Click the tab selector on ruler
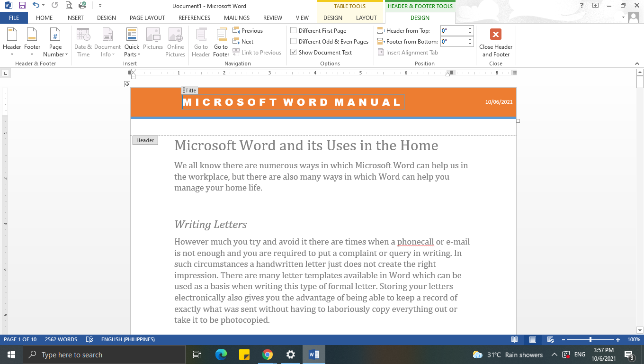 (x=5, y=73)
